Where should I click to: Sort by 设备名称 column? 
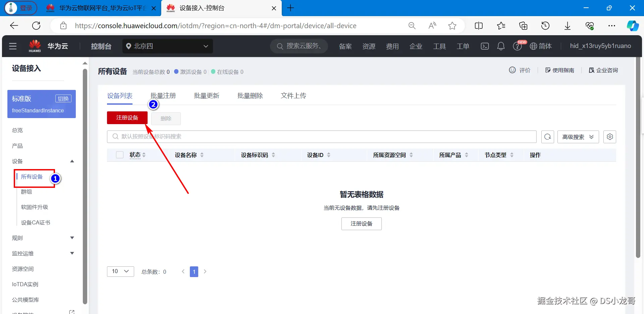click(x=202, y=155)
